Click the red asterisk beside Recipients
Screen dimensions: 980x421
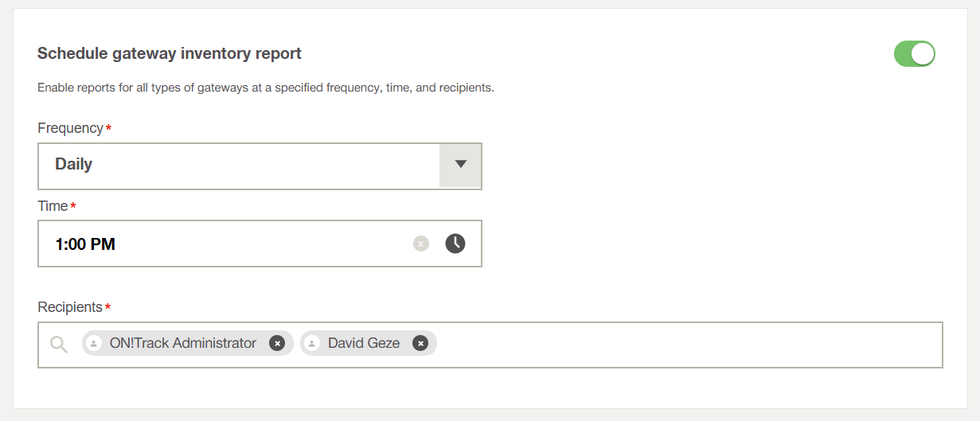(x=107, y=307)
